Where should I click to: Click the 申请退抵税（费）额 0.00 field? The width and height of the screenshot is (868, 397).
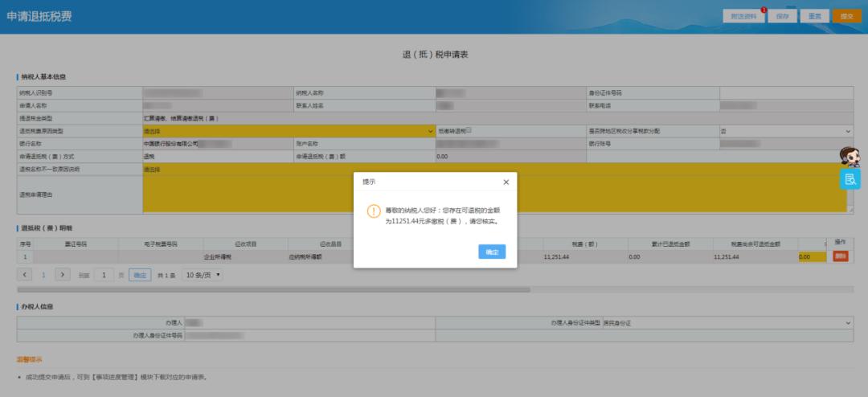[x=510, y=157]
